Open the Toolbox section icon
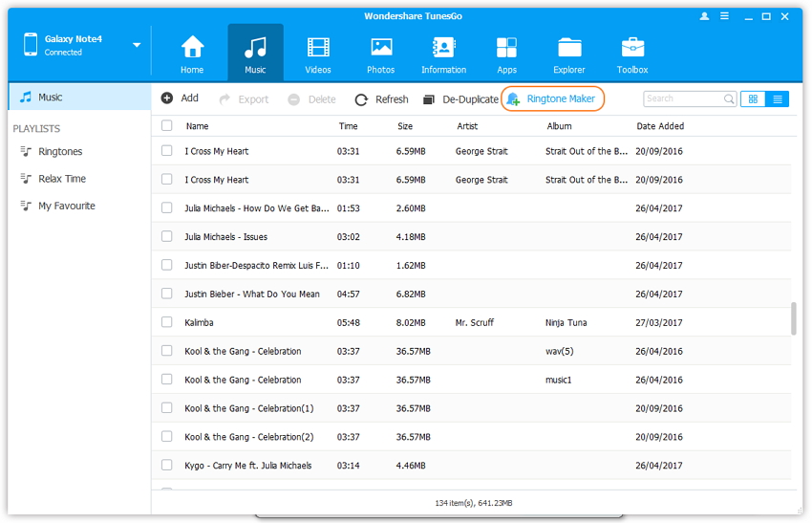812x523 pixels. click(x=632, y=48)
